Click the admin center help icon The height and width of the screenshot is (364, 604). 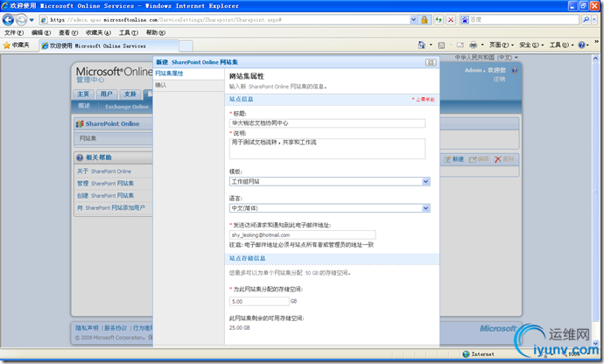pos(515,70)
